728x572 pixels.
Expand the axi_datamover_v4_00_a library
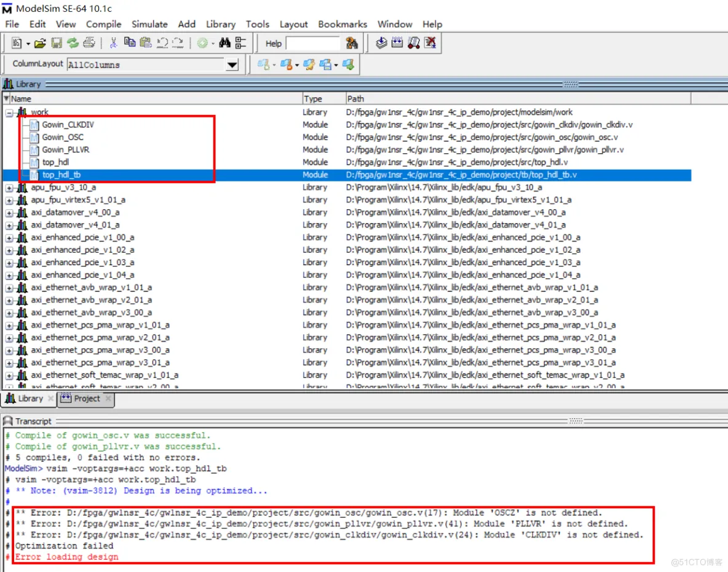point(9,213)
